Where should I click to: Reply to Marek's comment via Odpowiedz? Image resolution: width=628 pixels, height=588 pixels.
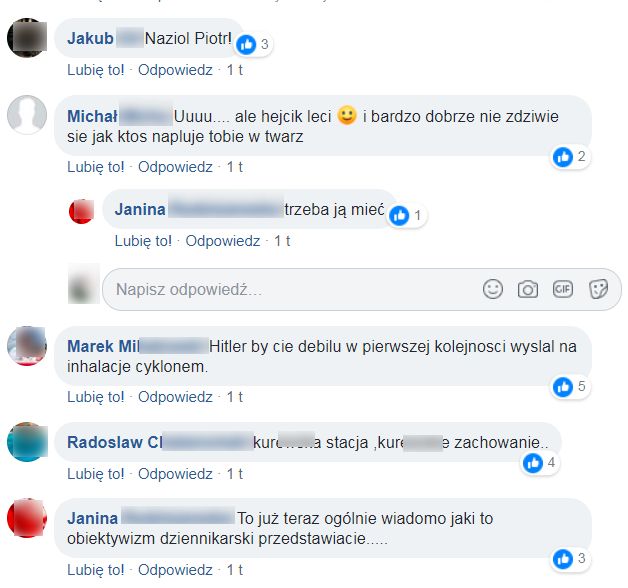coord(175,397)
